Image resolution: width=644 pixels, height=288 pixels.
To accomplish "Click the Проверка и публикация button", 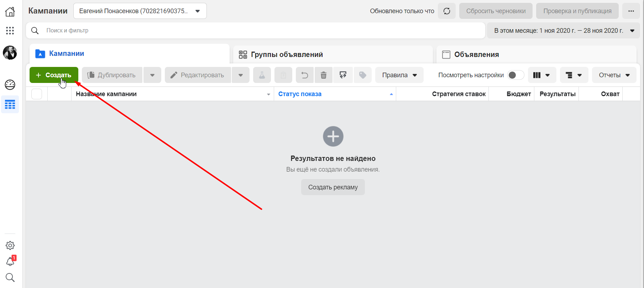I will pyautogui.click(x=577, y=11).
